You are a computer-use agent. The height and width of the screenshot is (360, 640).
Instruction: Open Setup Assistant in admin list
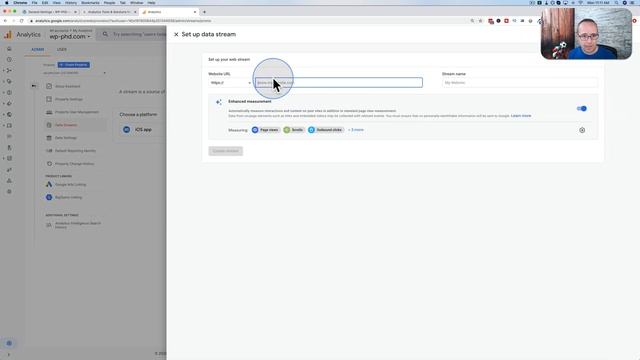[67, 87]
